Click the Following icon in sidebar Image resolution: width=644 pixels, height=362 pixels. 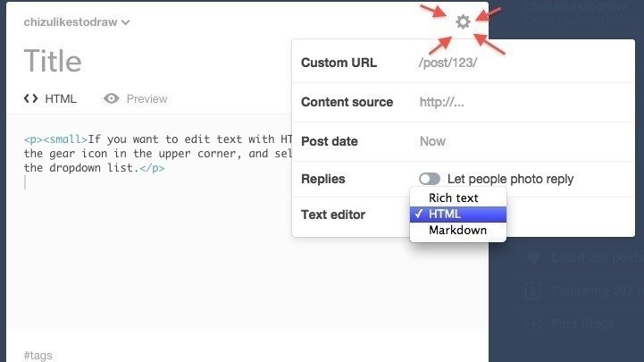pos(532,290)
